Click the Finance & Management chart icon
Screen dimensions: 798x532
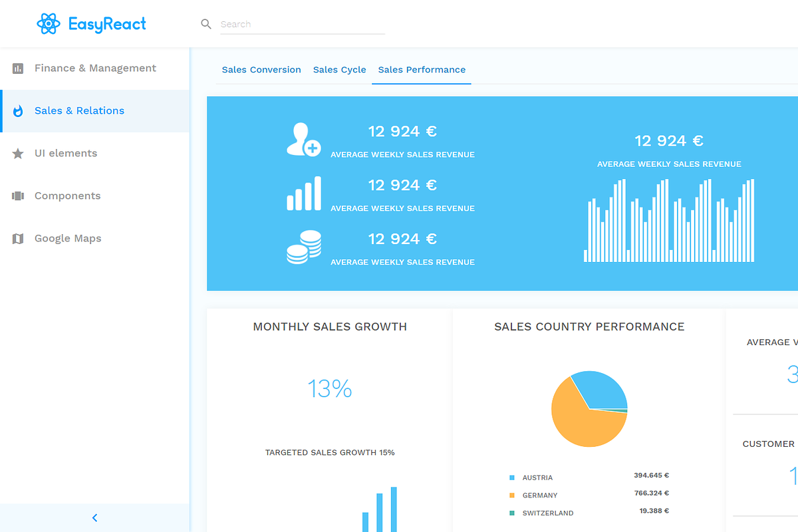[x=18, y=68]
